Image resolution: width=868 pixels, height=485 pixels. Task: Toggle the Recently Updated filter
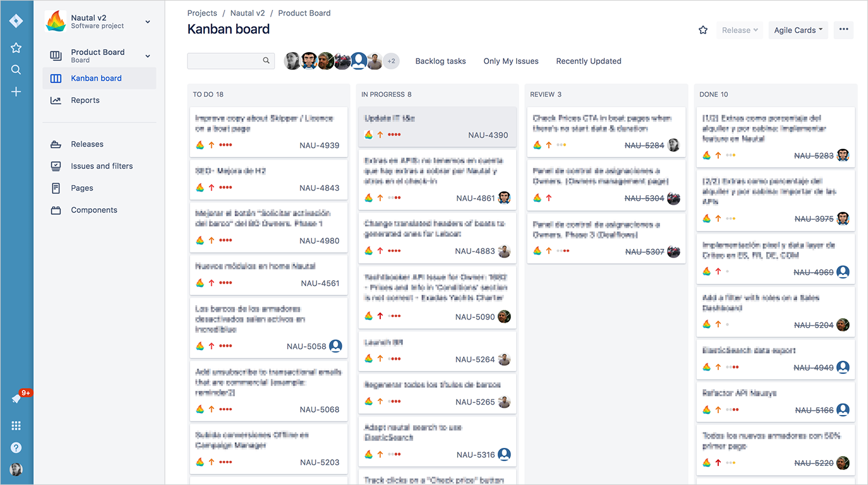coord(589,61)
